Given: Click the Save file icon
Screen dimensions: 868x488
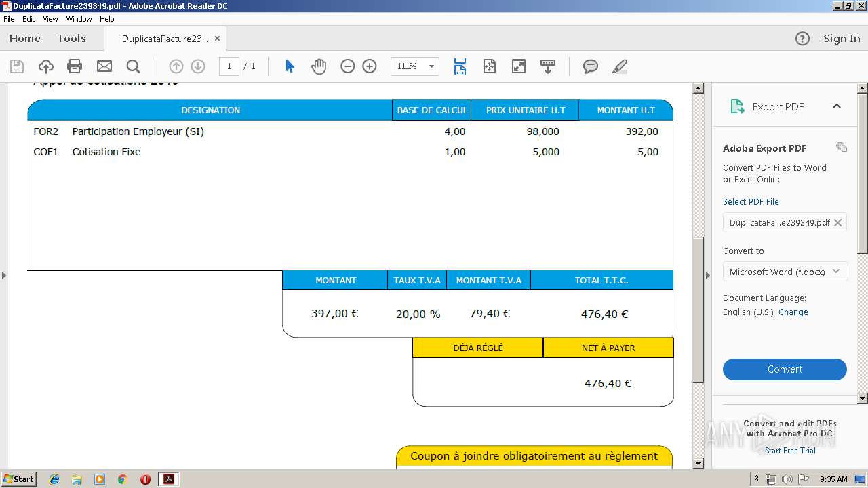Looking at the screenshot, I should coord(17,66).
